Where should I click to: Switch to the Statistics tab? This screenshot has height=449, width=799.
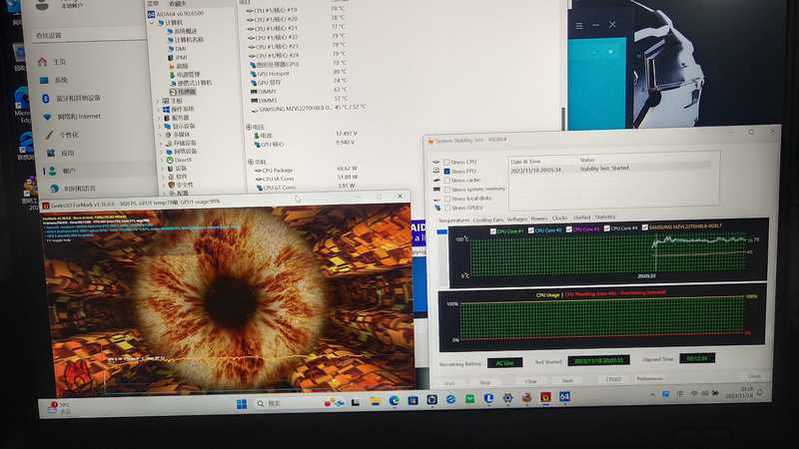click(x=605, y=218)
